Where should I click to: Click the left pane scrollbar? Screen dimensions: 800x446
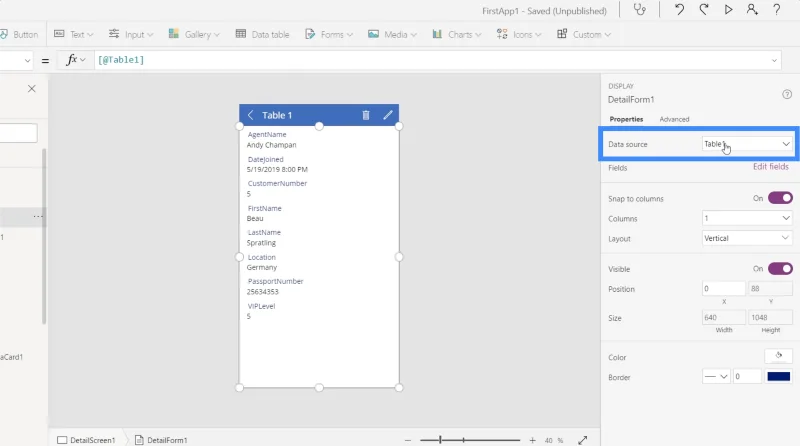pyautogui.click(x=44, y=236)
